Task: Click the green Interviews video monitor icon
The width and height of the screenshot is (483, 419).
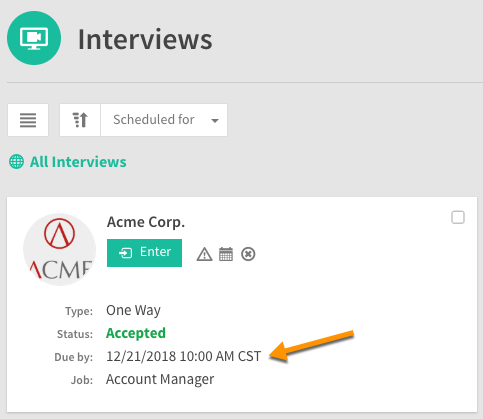Action: [34, 38]
